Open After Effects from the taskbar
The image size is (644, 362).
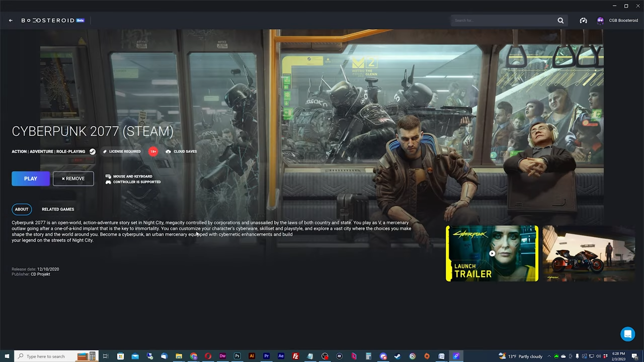click(281, 356)
